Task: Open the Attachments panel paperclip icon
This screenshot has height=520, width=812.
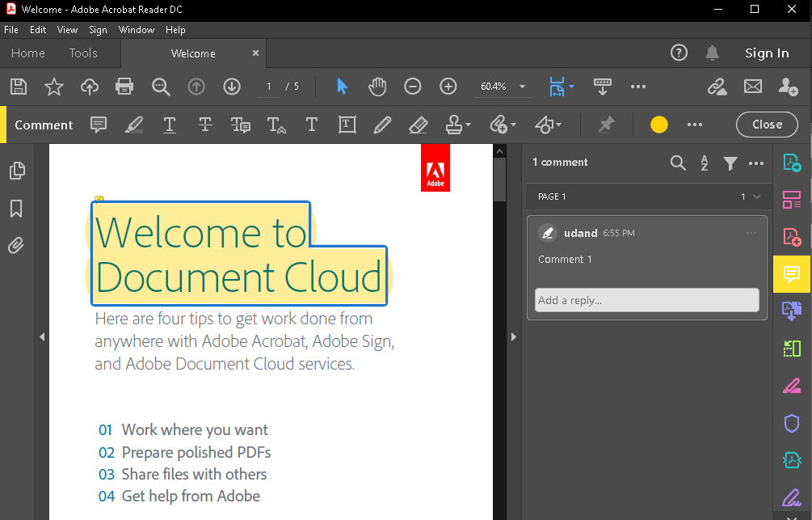Action: point(16,246)
